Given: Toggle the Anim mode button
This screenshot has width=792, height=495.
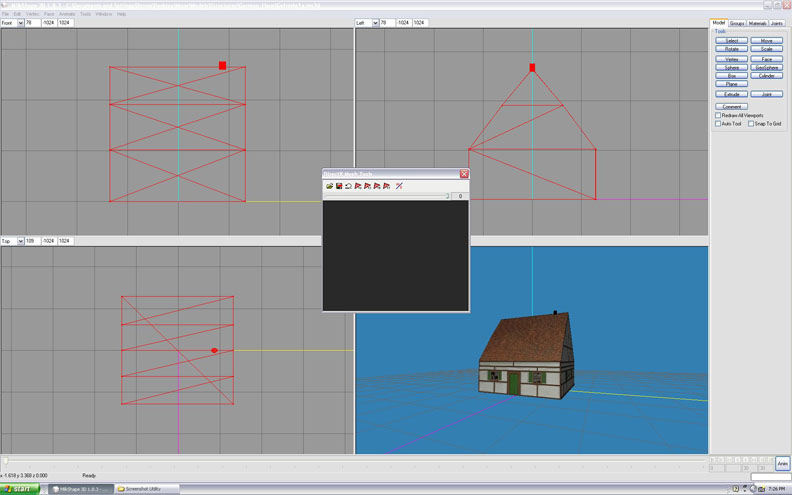Looking at the screenshot, I should (x=782, y=463).
